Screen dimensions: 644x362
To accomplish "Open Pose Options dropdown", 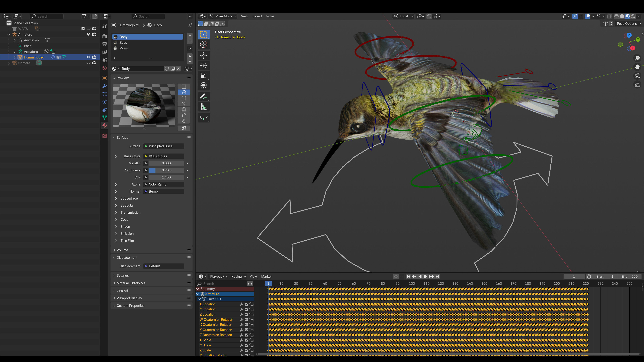I will tap(629, 24).
